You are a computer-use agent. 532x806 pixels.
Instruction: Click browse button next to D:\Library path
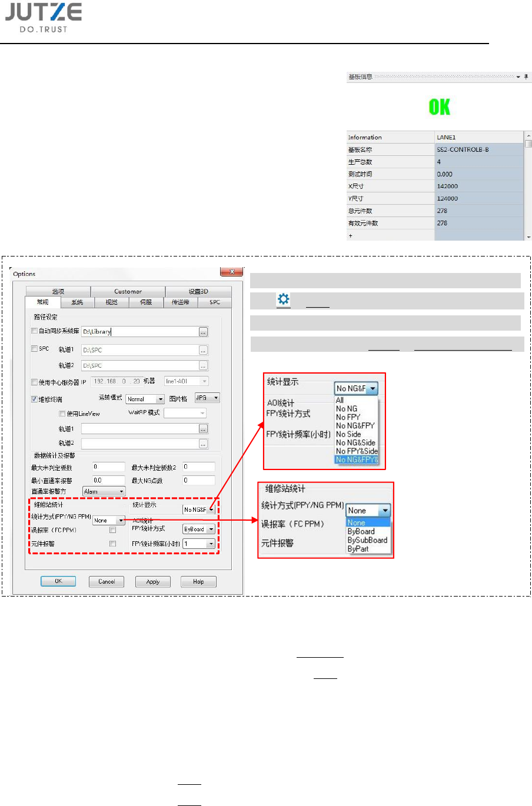(x=203, y=332)
